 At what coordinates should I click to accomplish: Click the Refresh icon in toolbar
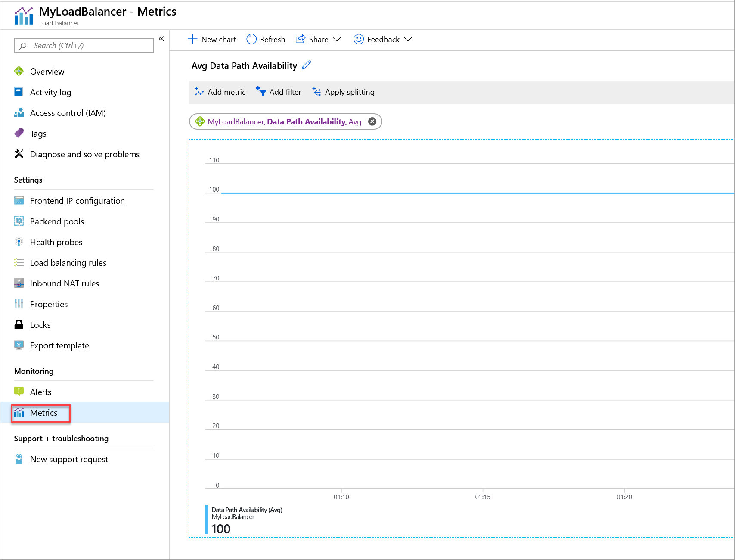pyautogui.click(x=251, y=40)
